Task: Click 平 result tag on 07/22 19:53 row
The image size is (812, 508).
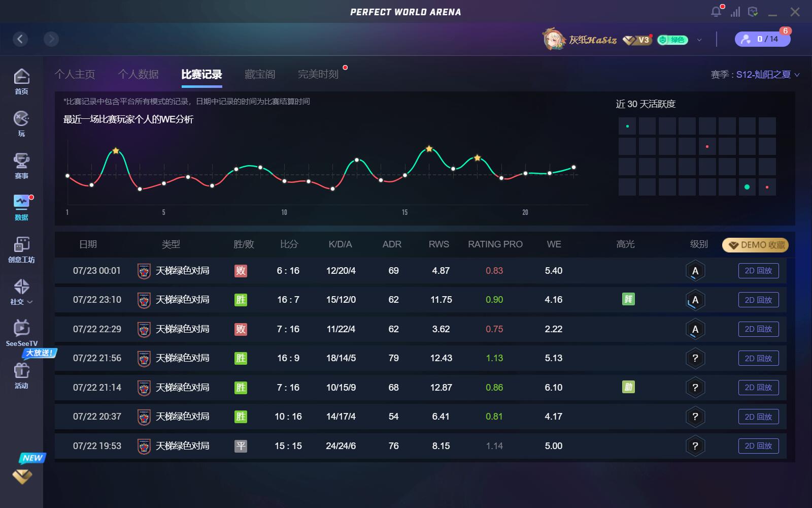Action: [x=241, y=446]
